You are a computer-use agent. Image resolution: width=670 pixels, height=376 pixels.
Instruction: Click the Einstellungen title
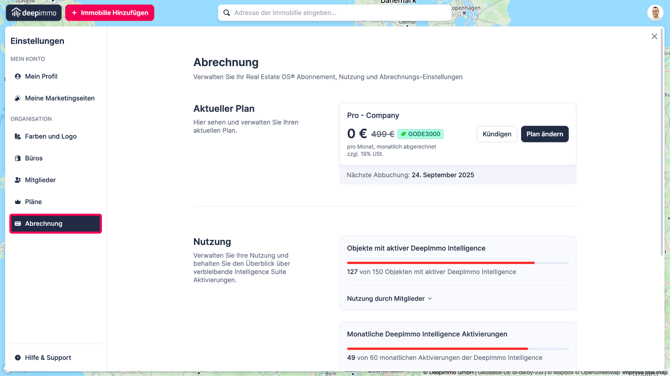pos(37,41)
